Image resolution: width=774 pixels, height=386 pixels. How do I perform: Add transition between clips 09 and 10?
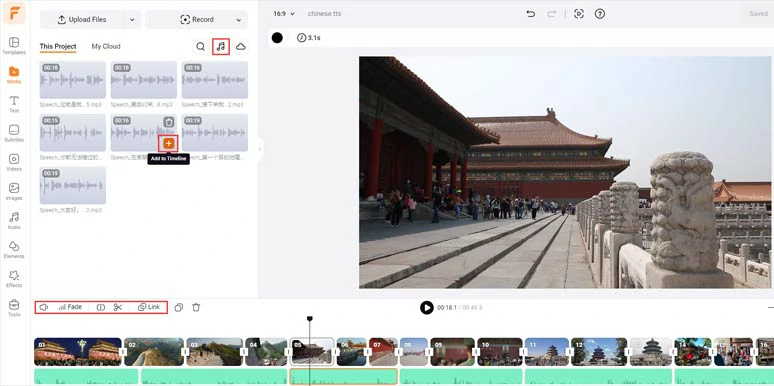coord(476,351)
